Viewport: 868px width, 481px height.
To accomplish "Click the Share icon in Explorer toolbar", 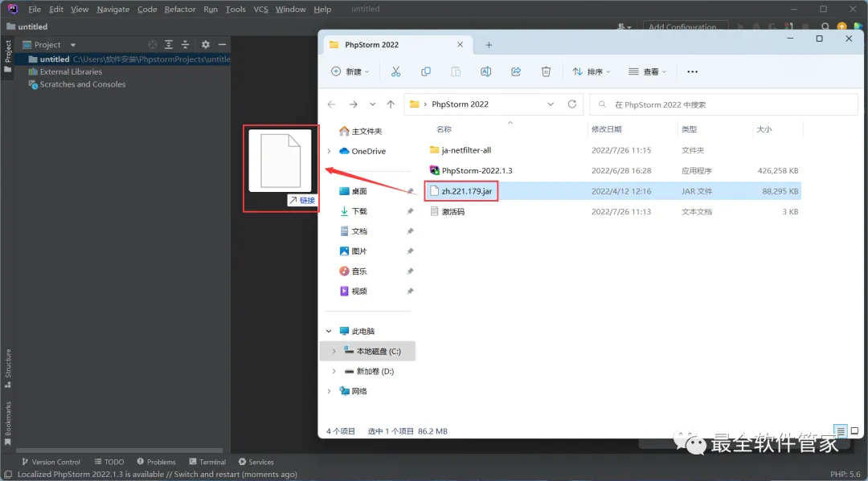I will pos(516,71).
